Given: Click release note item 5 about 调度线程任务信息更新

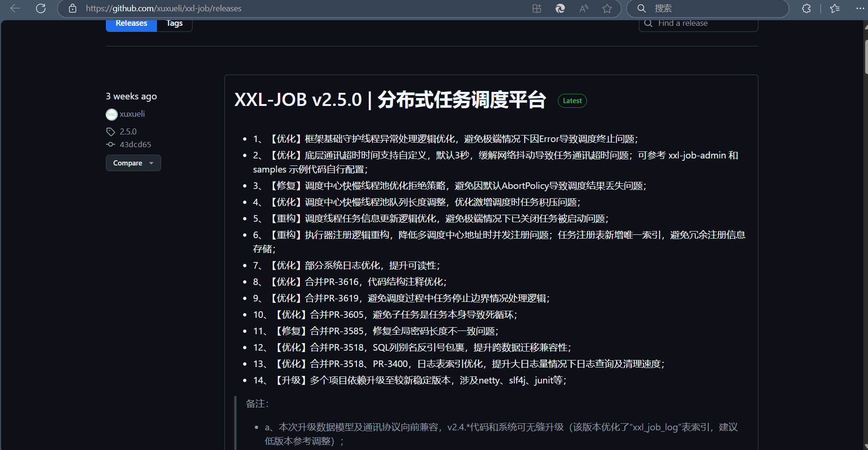Looking at the screenshot, I should [x=431, y=218].
